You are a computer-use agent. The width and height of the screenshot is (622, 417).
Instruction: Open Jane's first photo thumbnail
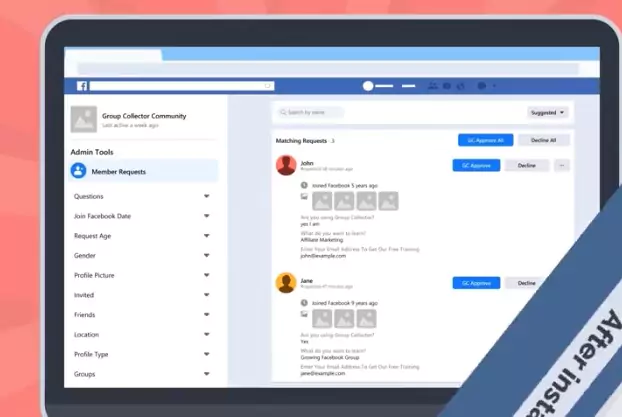pos(322,319)
